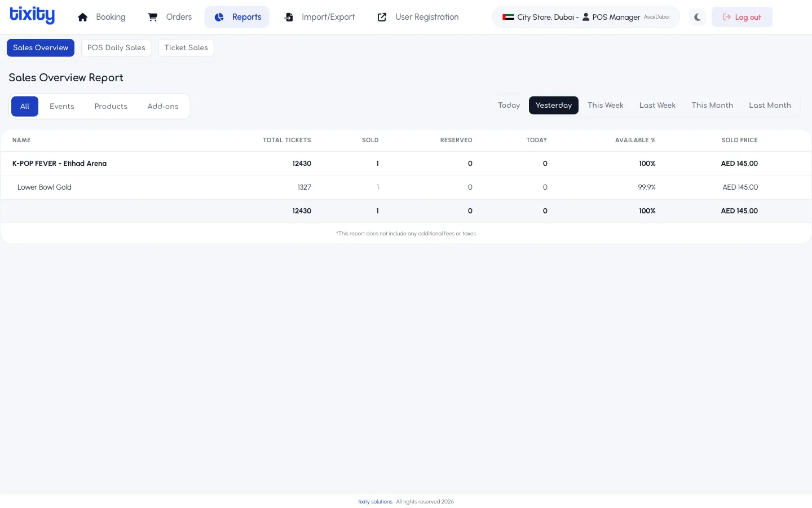Select the Last Week date range
Screen dimensions: 812x508
tap(657, 105)
